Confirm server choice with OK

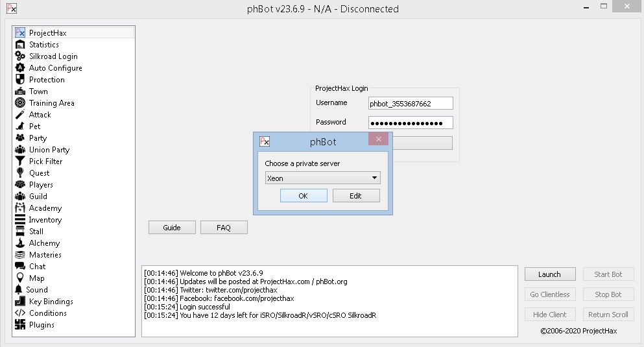click(x=303, y=196)
